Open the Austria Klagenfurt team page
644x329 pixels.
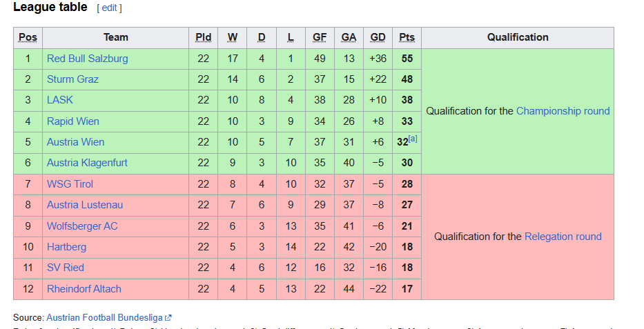(x=87, y=163)
